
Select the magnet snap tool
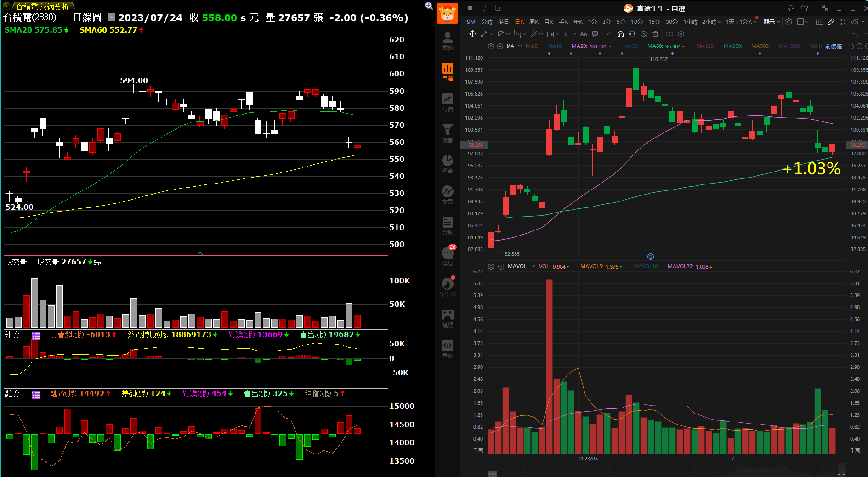point(621,34)
